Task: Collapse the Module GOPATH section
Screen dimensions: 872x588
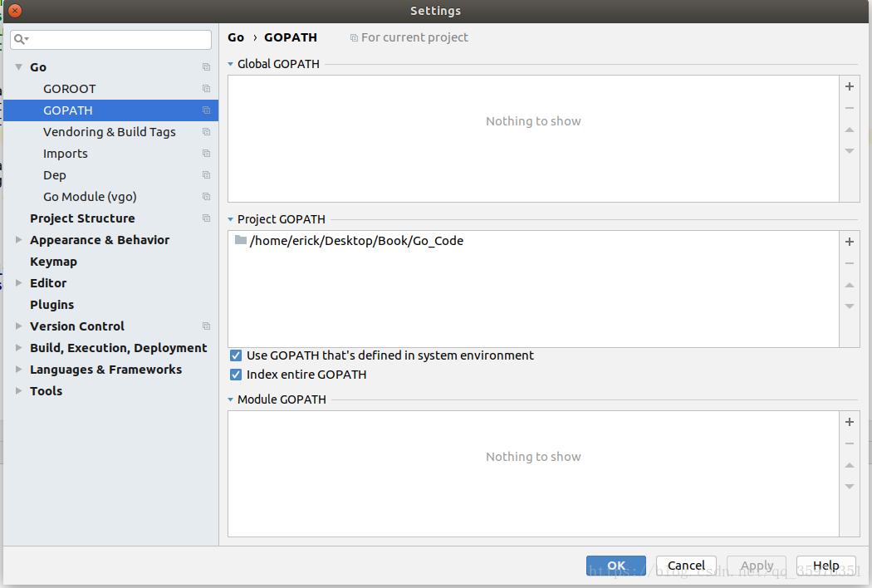Action: coord(231,399)
